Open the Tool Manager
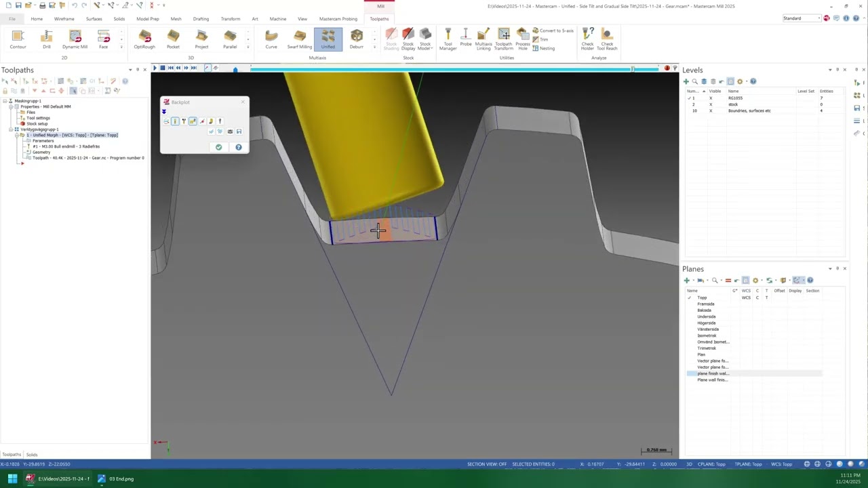The image size is (868, 488). [448, 39]
